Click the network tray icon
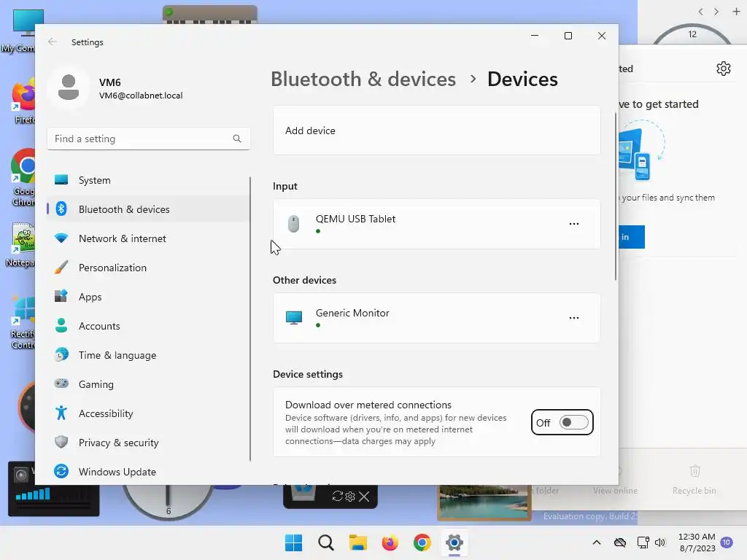This screenshot has height=560, width=747. point(643,542)
